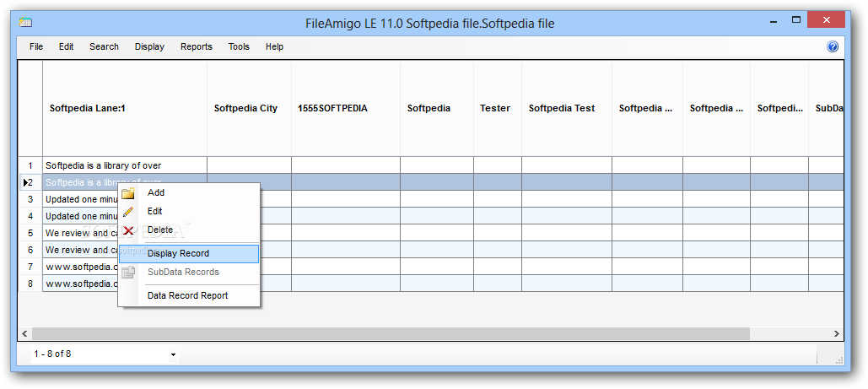
Task: Select row header number 4
Action: click(30, 216)
